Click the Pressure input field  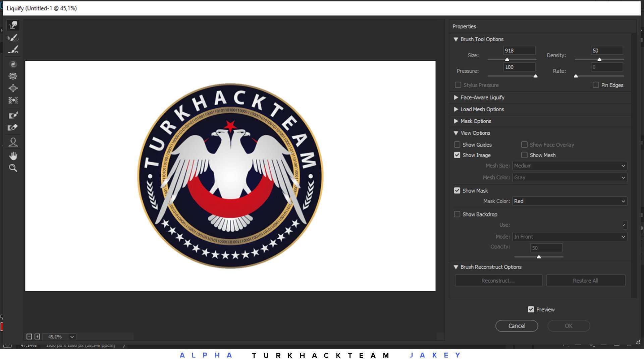[x=519, y=67]
